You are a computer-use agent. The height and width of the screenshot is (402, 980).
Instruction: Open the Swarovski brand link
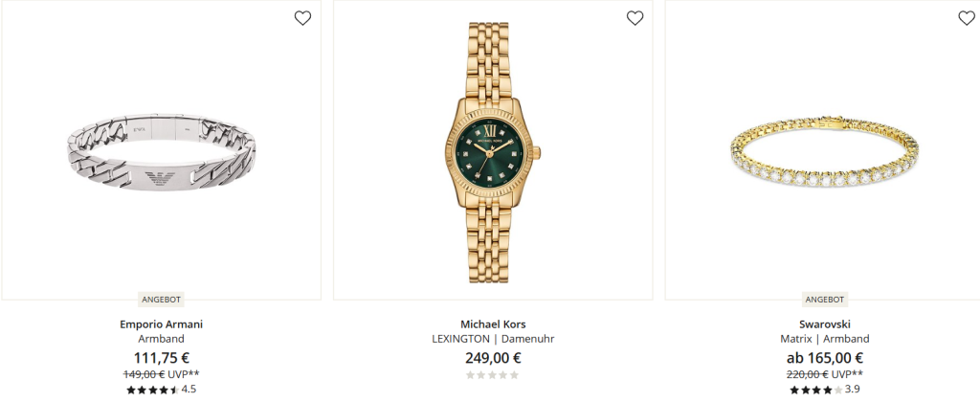coord(825,324)
